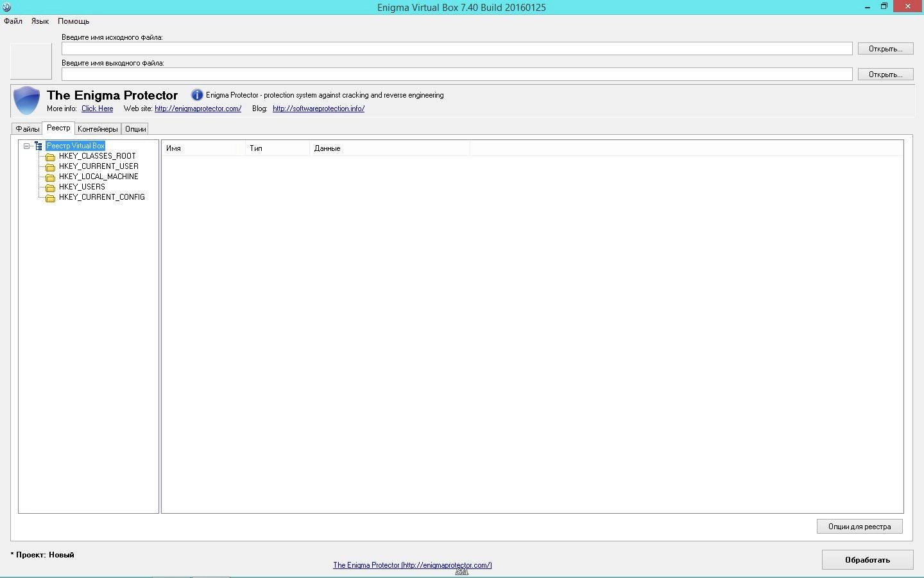Screen dimensions: 924x578
Task: Click the empty source file icon preview box
Action: pyautogui.click(x=31, y=61)
